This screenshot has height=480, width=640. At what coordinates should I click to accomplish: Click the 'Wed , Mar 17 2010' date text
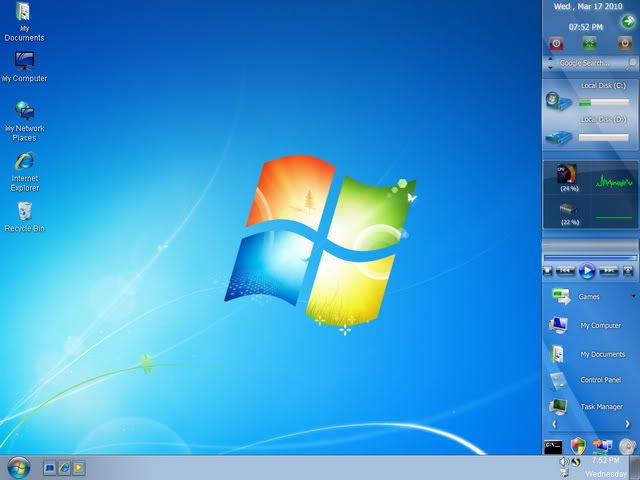tap(588, 6)
